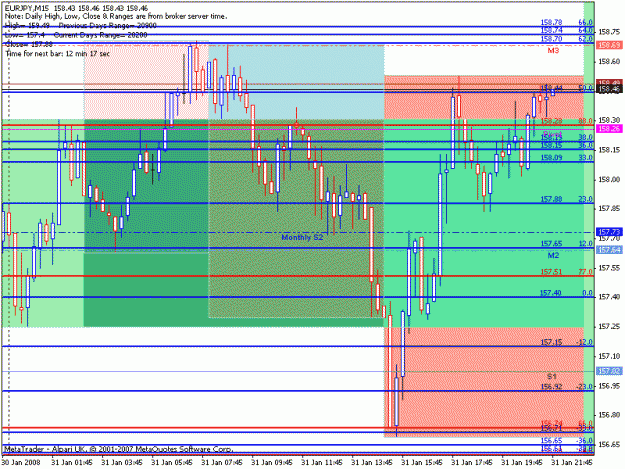The width and height of the screenshot is (625, 469).
Task: Click the 'S1' support level label
Action: click(551, 377)
